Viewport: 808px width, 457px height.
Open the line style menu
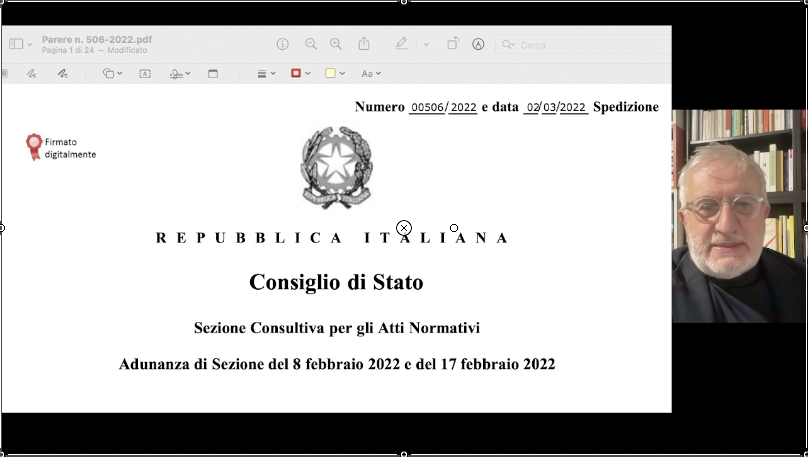coord(265,73)
